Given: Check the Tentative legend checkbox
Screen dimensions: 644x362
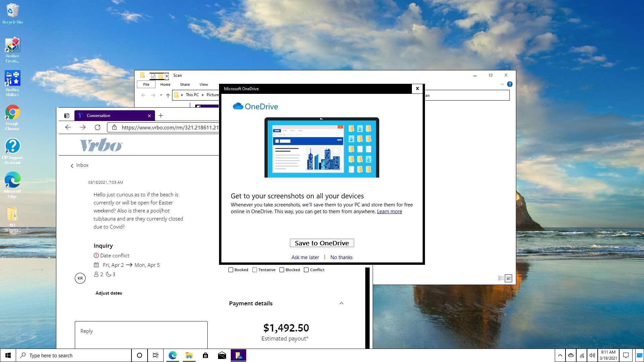Looking at the screenshot, I should tap(255, 270).
